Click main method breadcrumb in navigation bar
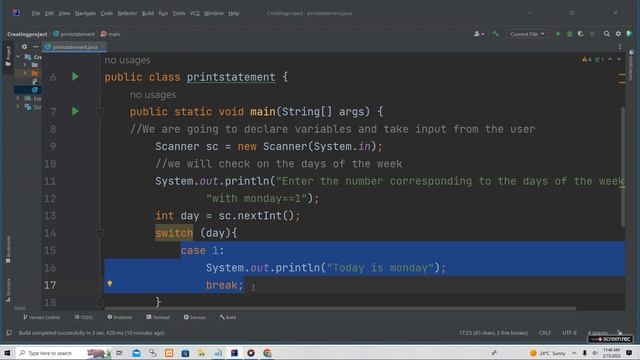Screen dimensions: 640x360 110,34
